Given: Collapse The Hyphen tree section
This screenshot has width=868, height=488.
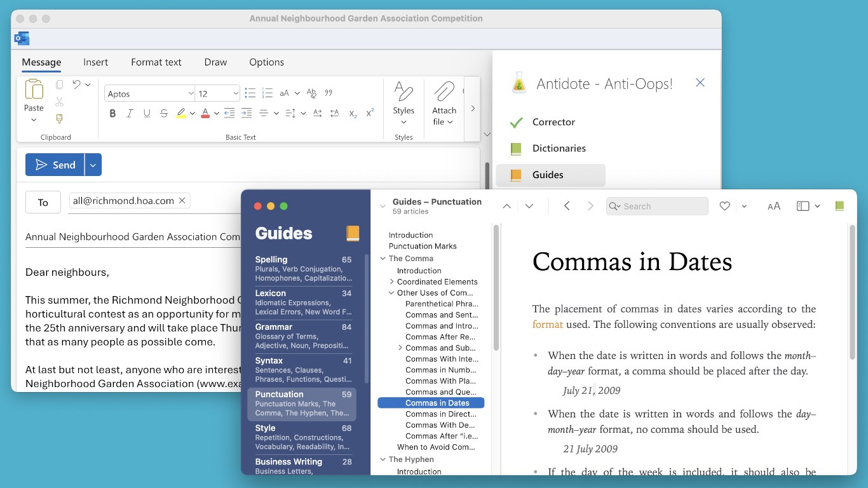Looking at the screenshot, I should point(383,459).
